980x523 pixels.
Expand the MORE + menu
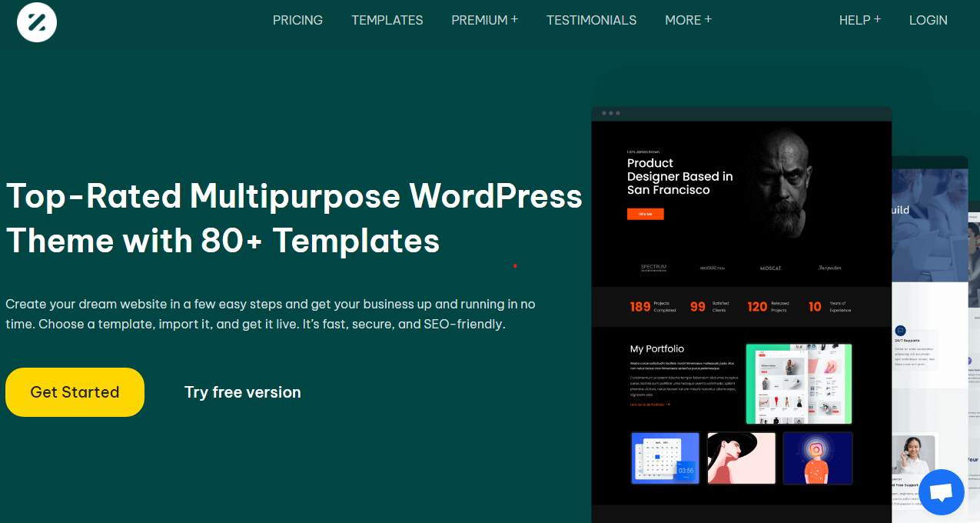click(688, 20)
